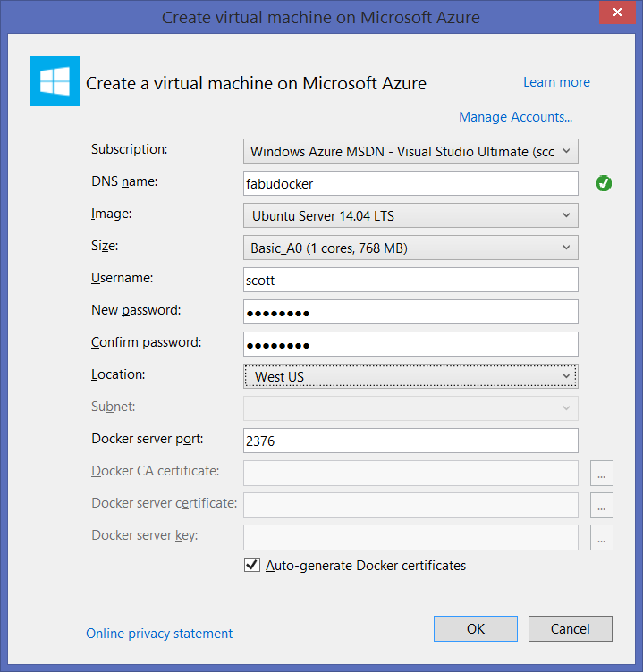Viewport: 643px width, 672px height.
Task: Click the New password field
Action: (x=410, y=312)
